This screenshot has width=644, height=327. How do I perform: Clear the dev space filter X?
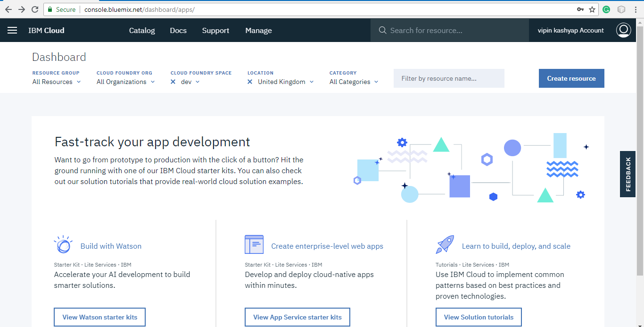pyautogui.click(x=173, y=82)
